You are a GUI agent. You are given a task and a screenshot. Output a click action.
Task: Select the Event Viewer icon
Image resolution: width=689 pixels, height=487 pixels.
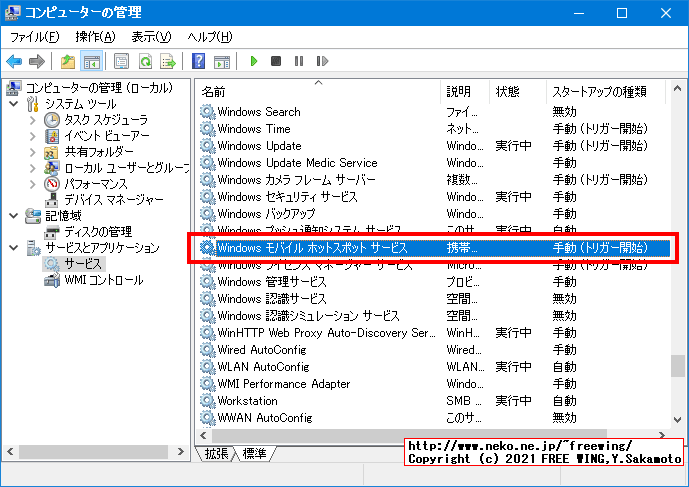[52, 136]
